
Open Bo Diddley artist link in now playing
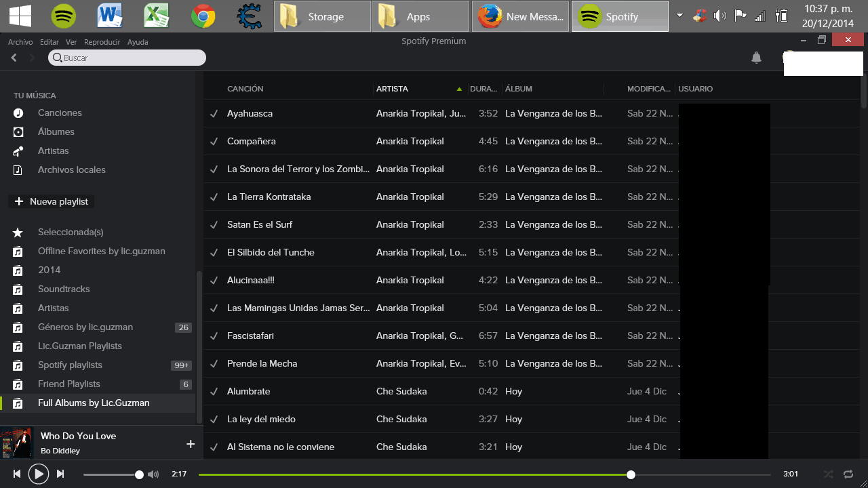[x=60, y=451]
